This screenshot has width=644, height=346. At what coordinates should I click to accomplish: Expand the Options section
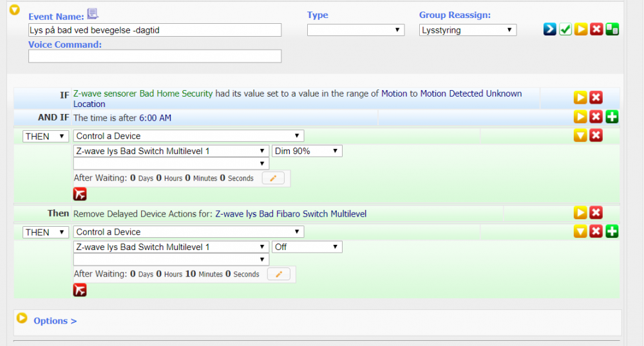coord(55,321)
